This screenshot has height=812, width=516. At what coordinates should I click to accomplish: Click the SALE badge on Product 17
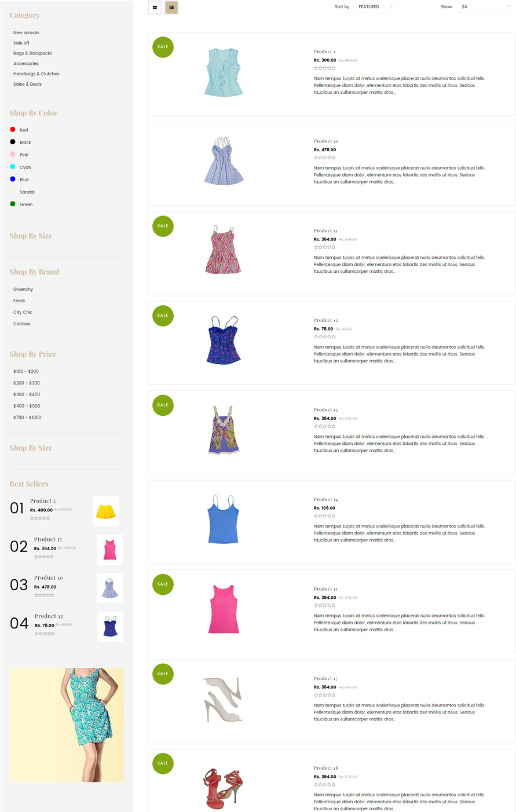coord(163,674)
